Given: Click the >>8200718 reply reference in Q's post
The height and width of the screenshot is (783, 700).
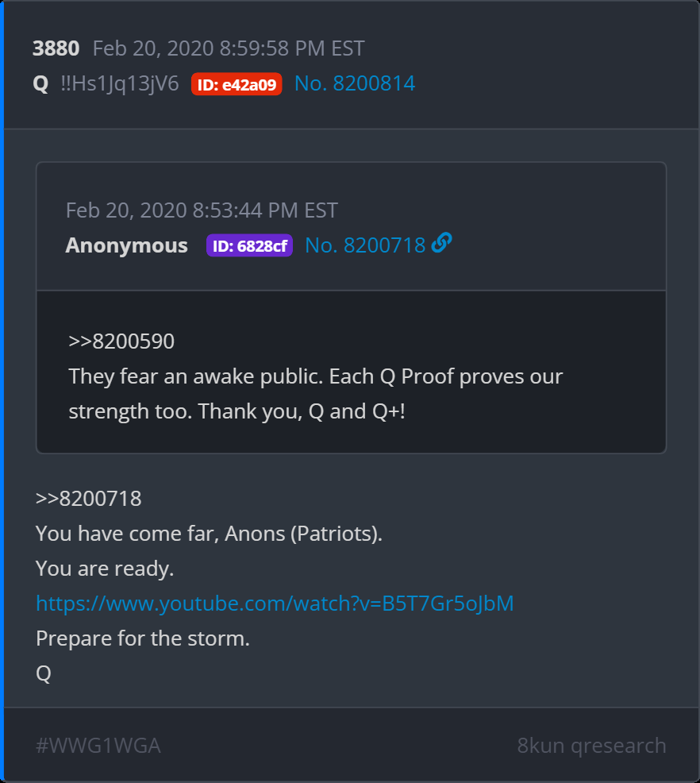Looking at the screenshot, I should (x=89, y=499).
